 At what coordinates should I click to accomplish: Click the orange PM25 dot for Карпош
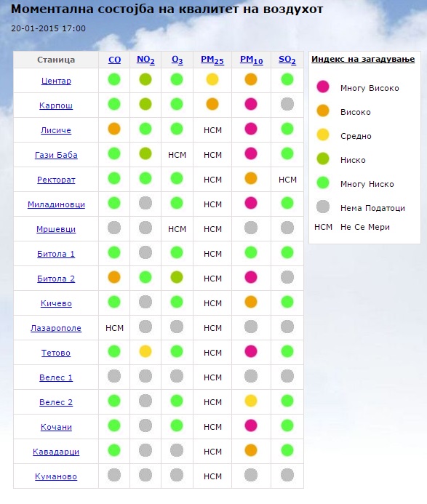(212, 104)
